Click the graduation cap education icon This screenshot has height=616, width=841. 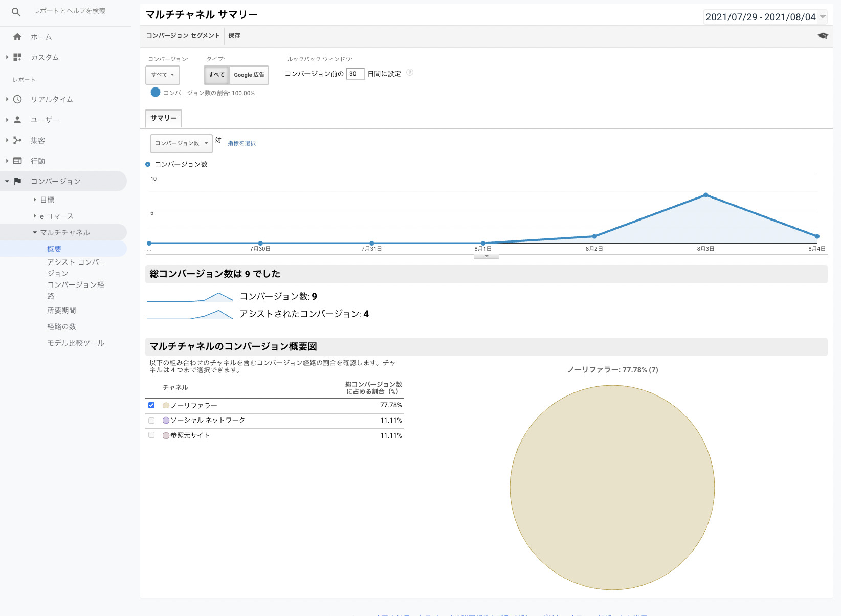[823, 36]
